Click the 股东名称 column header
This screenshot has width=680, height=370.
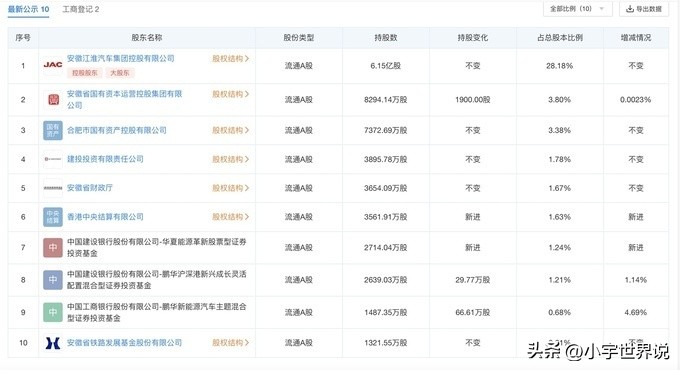(x=147, y=38)
